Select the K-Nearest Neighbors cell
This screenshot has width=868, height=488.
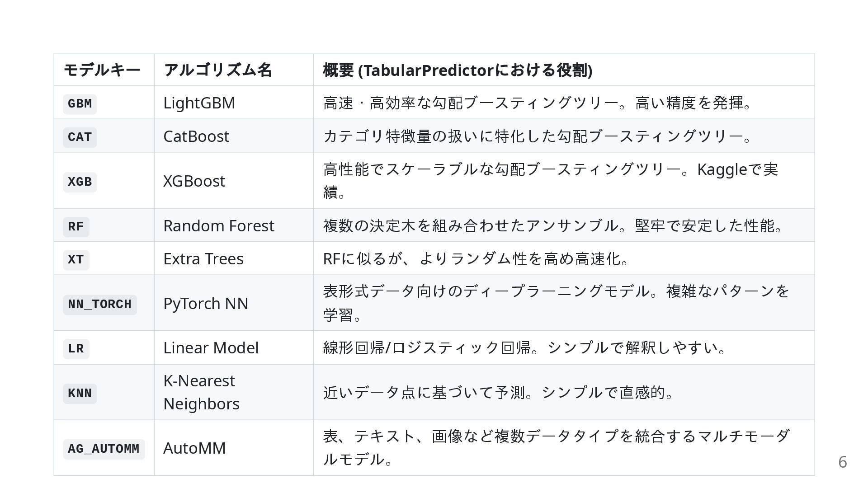click(234, 392)
